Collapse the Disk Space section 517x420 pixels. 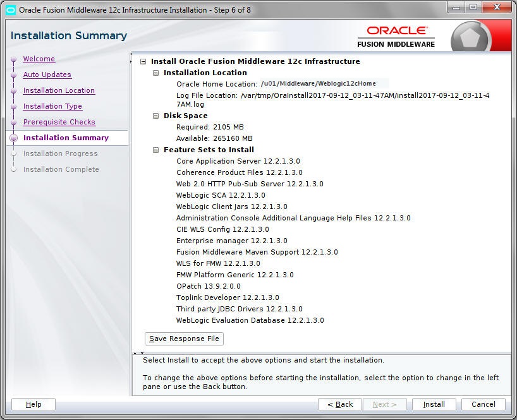point(156,116)
